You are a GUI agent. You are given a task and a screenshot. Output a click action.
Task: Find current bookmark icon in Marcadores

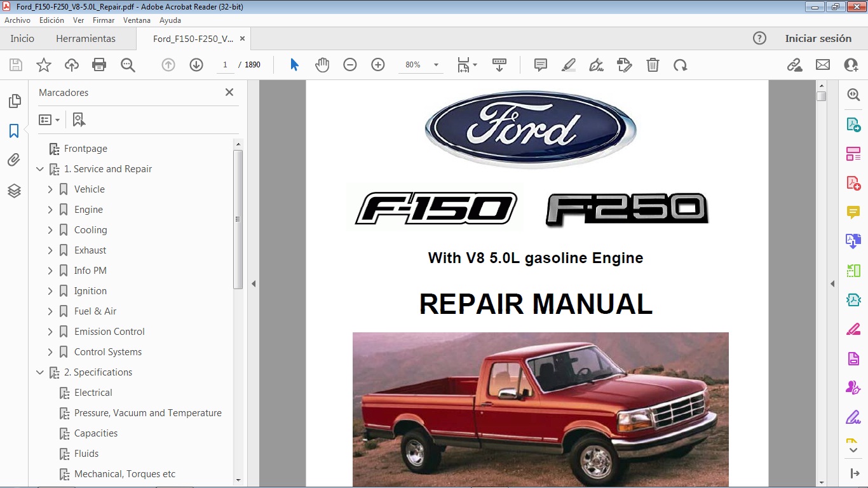[79, 119]
